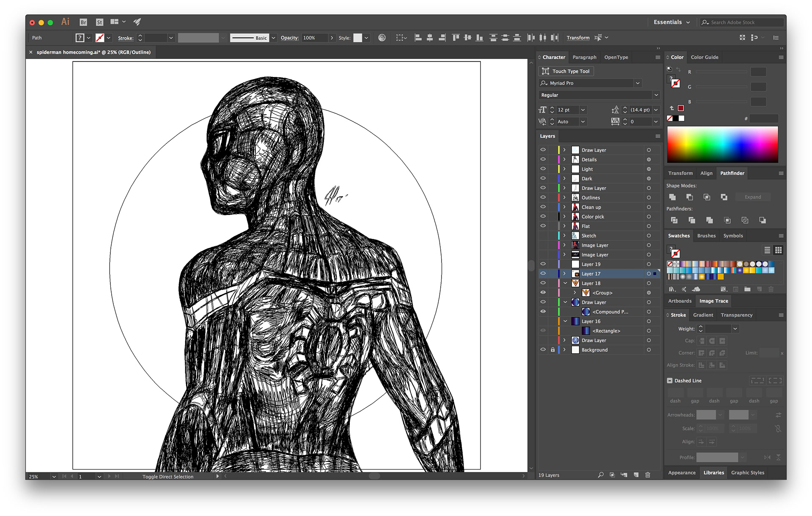Click the Expand button in Pathfinder
Image resolution: width=812 pixels, height=516 pixels.
click(753, 197)
